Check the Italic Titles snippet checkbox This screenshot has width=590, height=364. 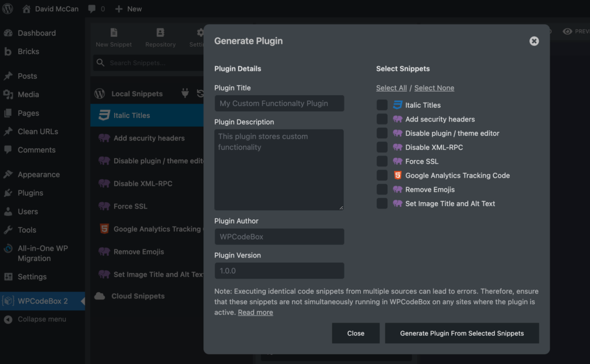[382, 105]
